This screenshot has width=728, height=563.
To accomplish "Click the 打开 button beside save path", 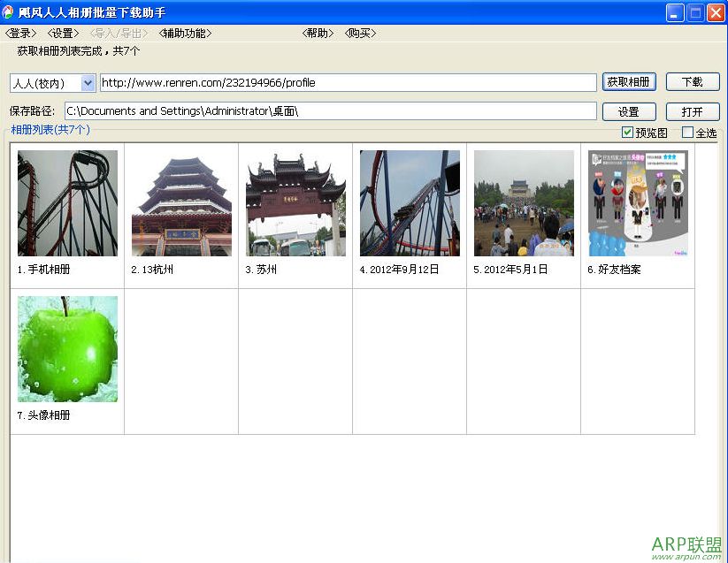I will [693, 112].
